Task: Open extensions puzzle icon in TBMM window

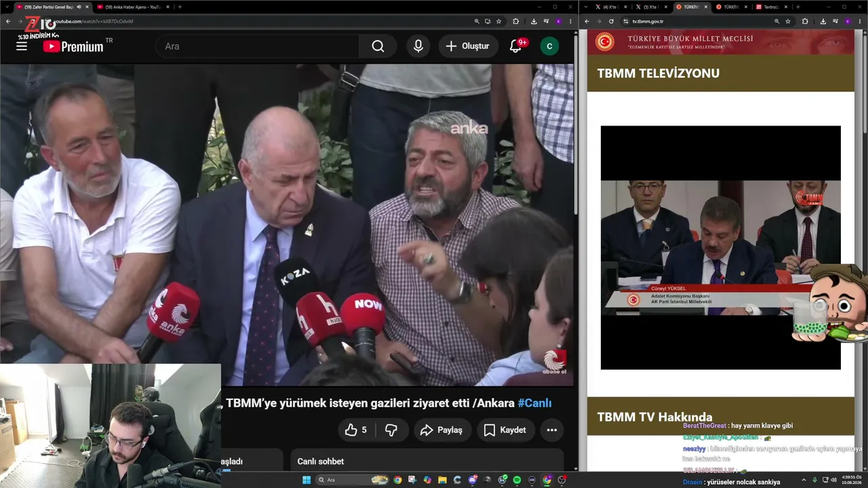Action: [805, 22]
